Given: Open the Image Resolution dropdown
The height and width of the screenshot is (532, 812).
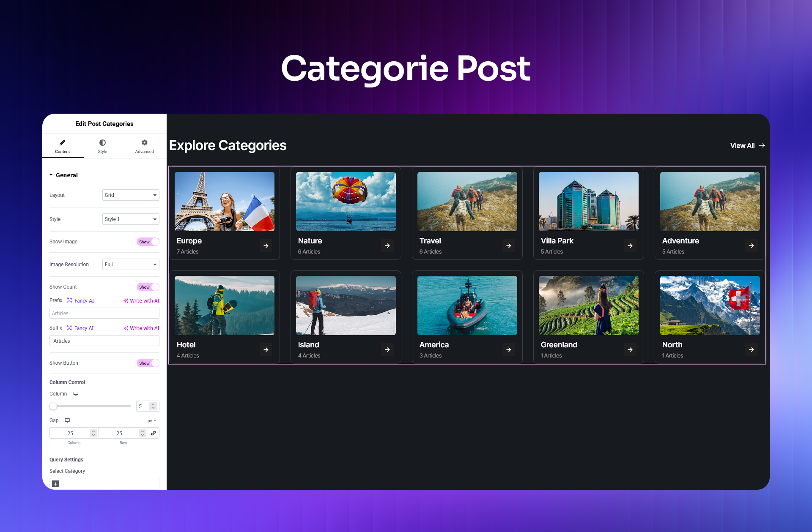Looking at the screenshot, I should coord(131,265).
